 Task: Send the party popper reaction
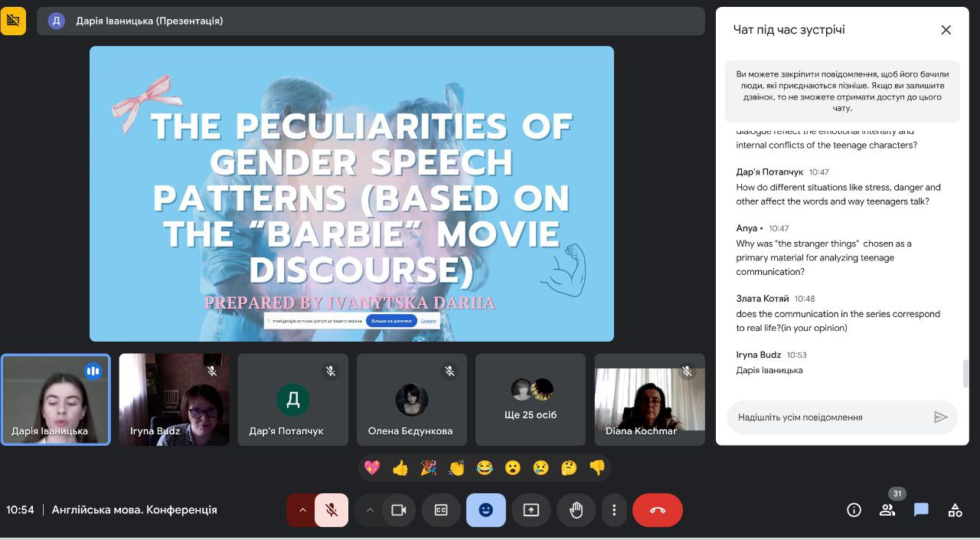pos(429,467)
